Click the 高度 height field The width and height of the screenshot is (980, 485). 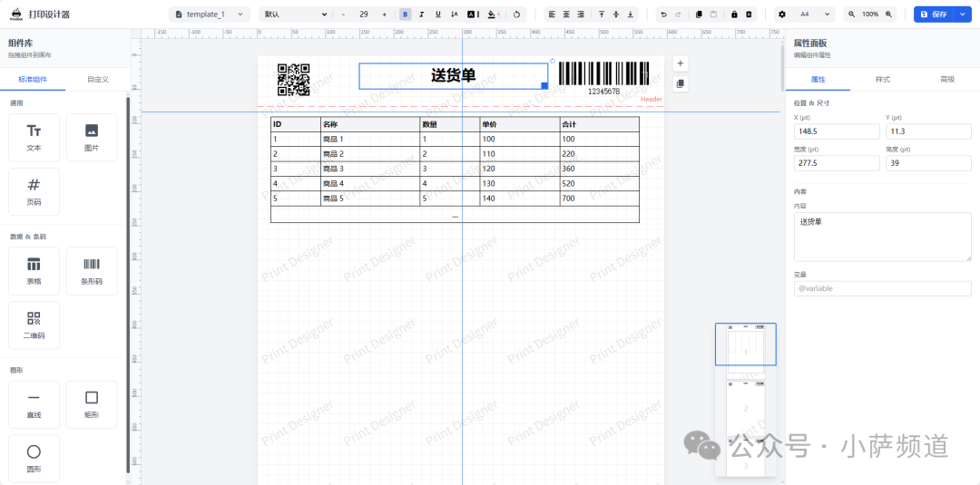pyautogui.click(x=929, y=163)
